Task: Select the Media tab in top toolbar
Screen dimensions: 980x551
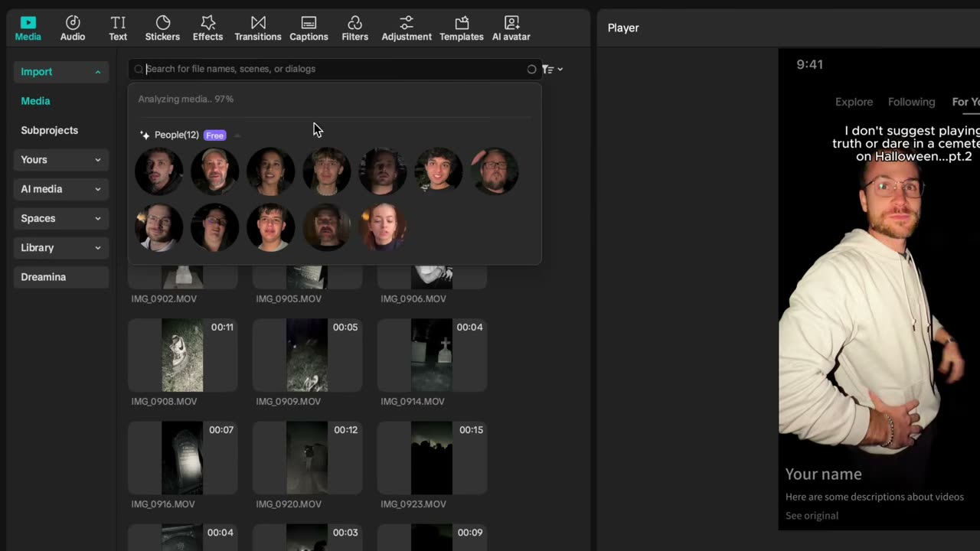Action: pyautogui.click(x=28, y=28)
